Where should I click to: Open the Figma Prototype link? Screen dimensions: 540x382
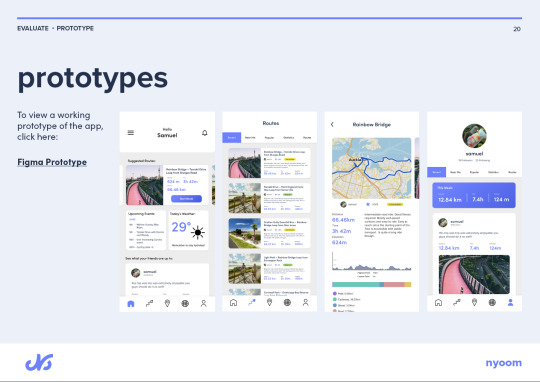[x=52, y=162]
